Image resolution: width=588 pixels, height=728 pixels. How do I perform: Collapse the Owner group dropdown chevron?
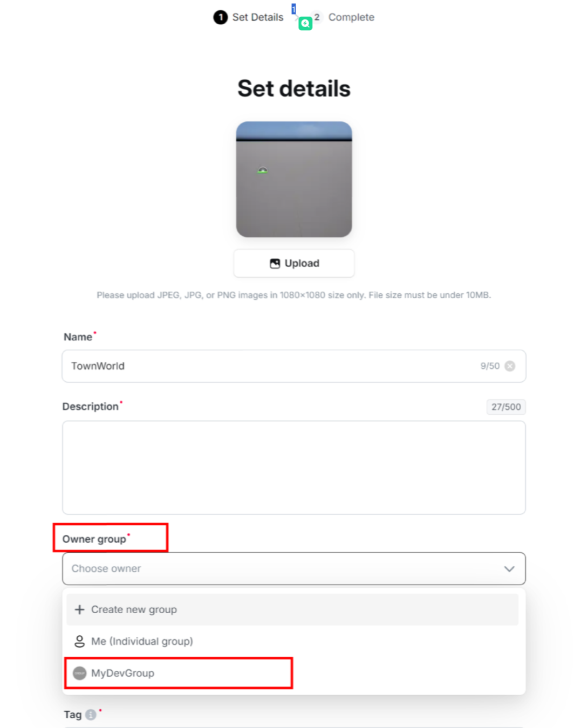tap(509, 569)
